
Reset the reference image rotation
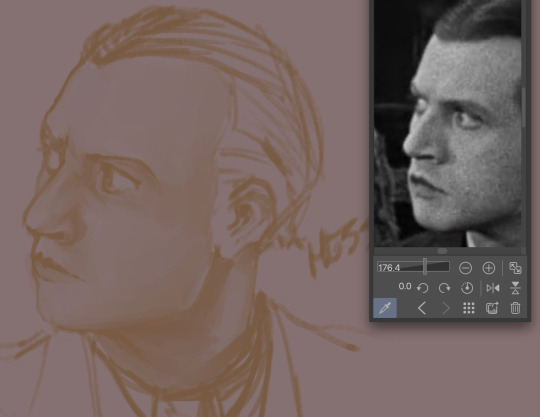click(467, 288)
